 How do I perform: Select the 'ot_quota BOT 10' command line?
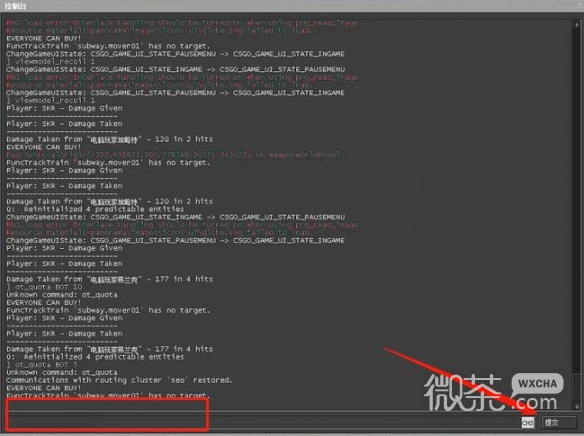pos(44,287)
